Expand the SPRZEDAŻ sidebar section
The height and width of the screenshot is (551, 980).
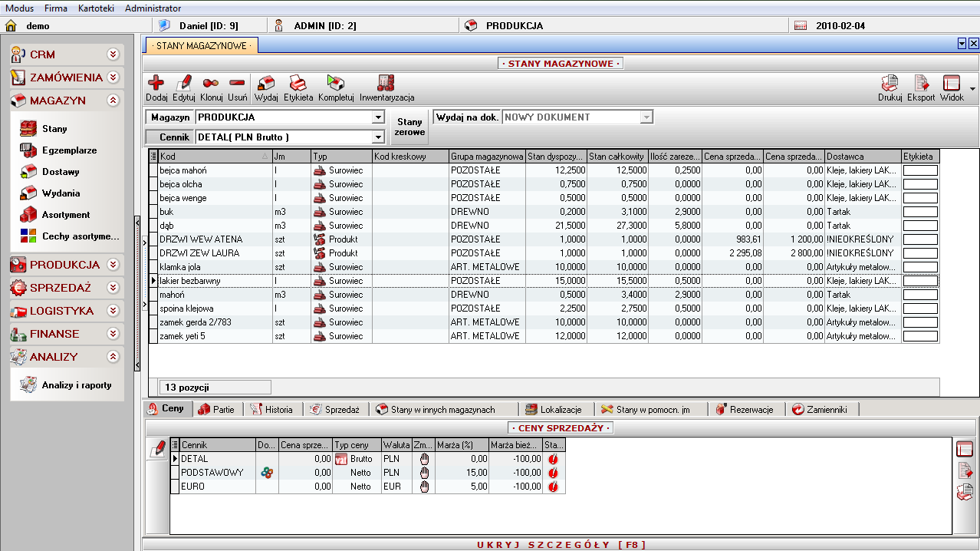[x=113, y=288]
